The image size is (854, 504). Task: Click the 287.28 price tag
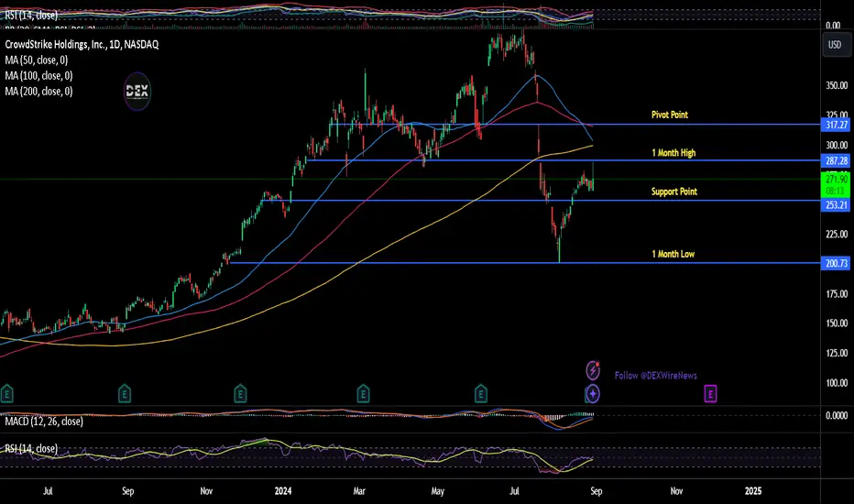[836, 160]
